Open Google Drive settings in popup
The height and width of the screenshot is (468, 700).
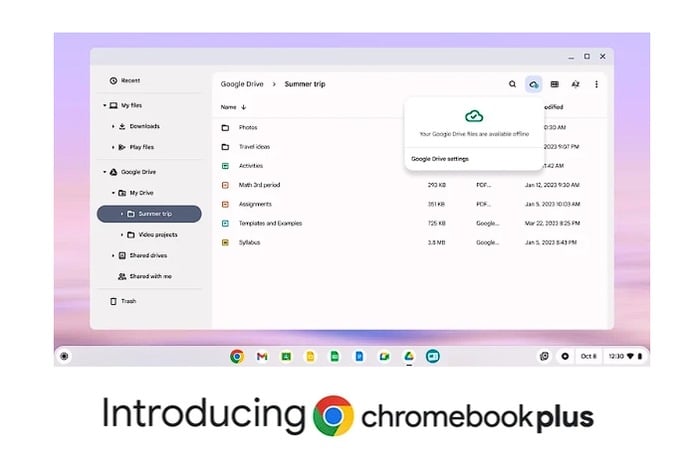coord(440,159)
